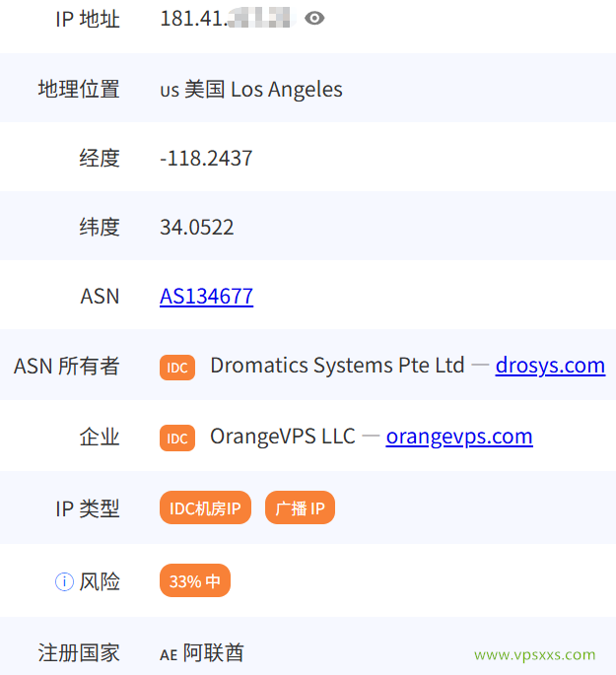Select the text 'OrangeVPS LLC'

[x=283, y=437]
